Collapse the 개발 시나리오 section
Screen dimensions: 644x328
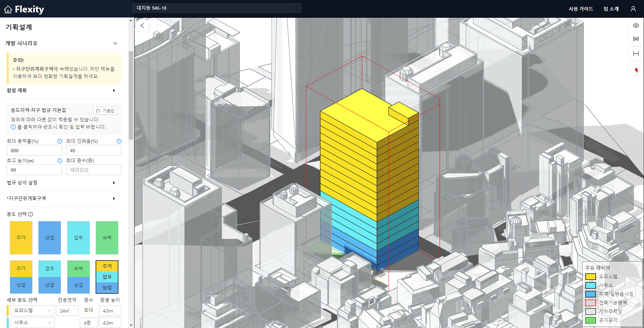115,43
